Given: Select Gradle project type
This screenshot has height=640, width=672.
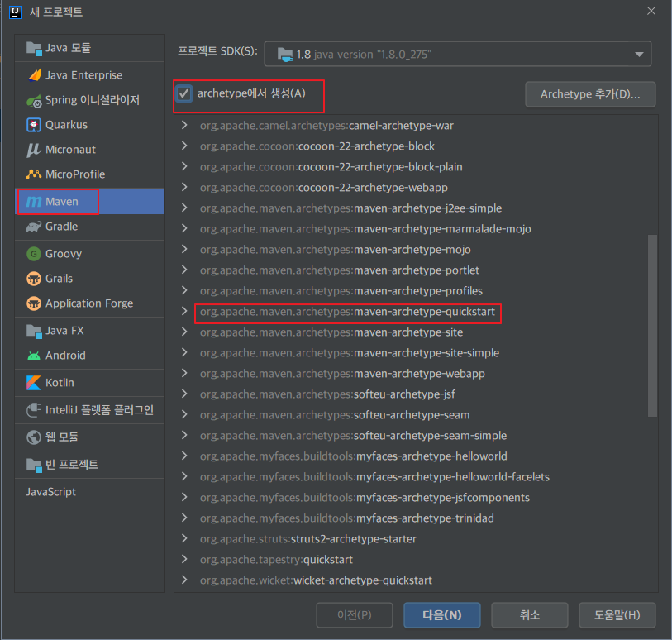Looking at the screenshot, I should point(89,227).
